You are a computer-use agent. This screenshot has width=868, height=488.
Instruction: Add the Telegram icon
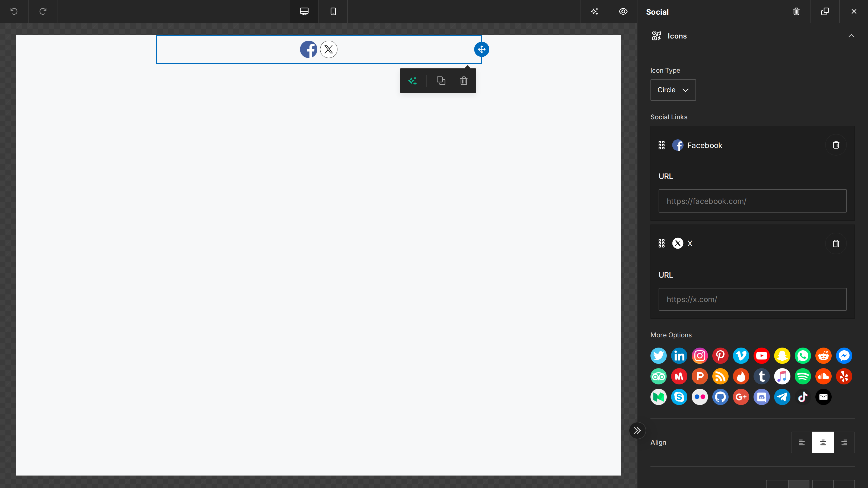[x=782, y=397]
